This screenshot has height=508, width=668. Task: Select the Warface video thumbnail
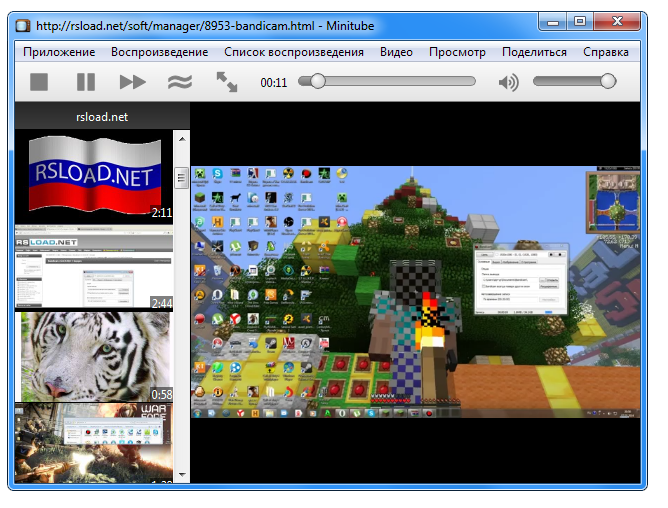(x=94, y=443)
